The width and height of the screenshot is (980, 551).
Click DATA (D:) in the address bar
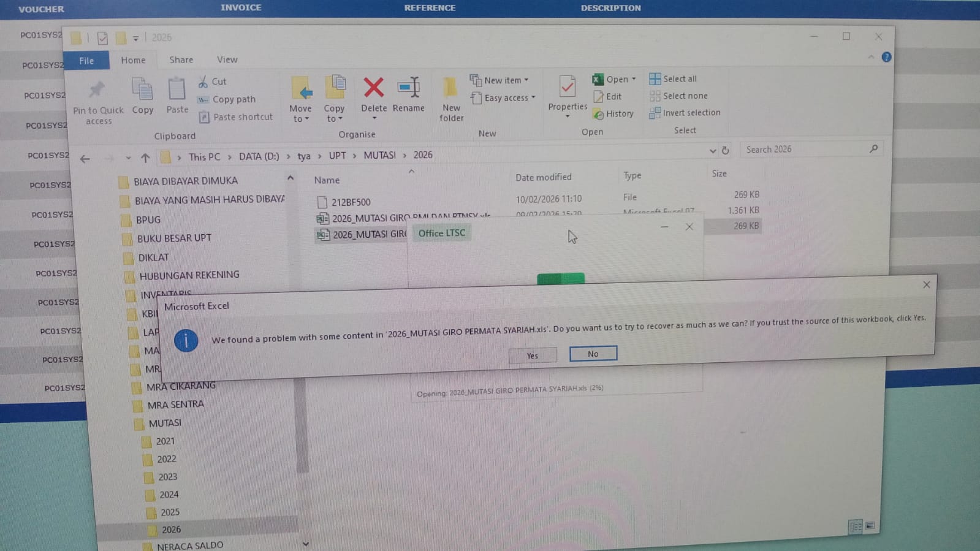tap(259, 156)
